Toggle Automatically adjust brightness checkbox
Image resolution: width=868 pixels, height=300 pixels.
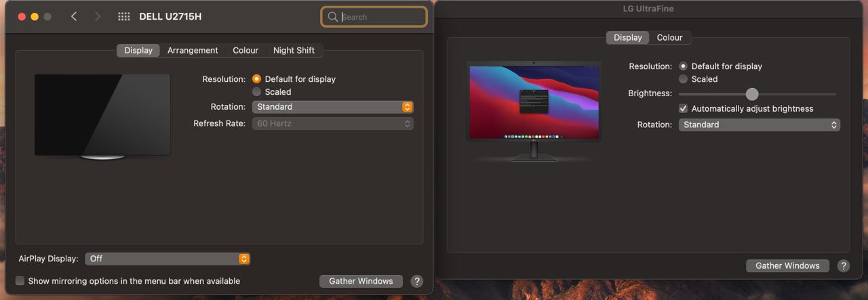[683, 108]
